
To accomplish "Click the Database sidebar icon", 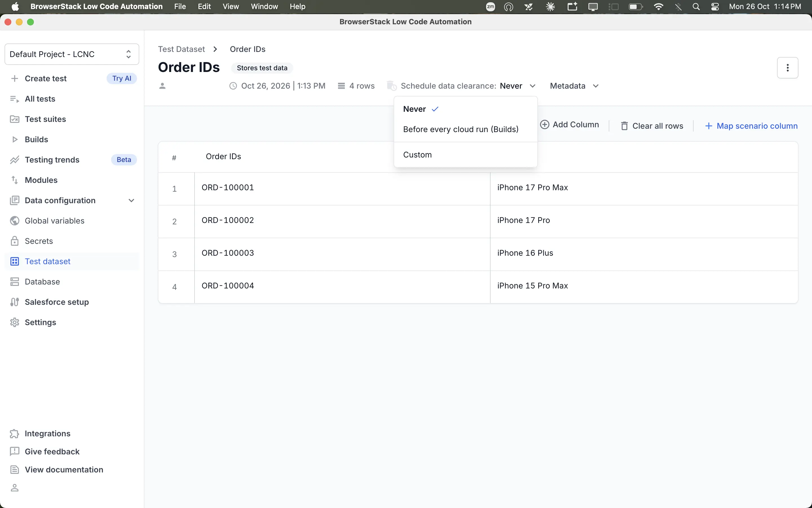I will click(14, 282).
